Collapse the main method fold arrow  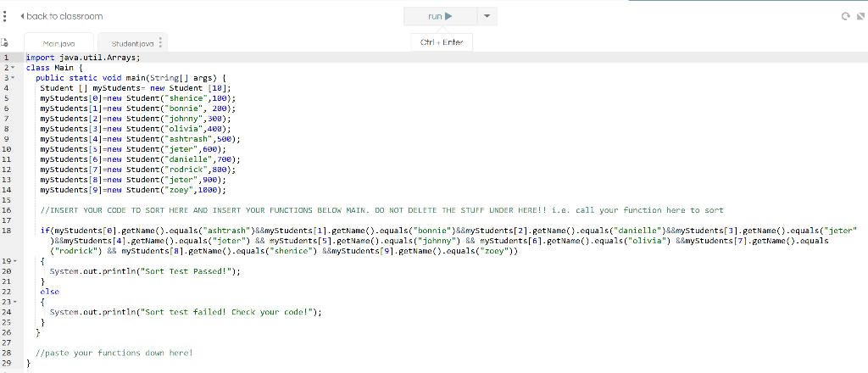pos(12,77)
